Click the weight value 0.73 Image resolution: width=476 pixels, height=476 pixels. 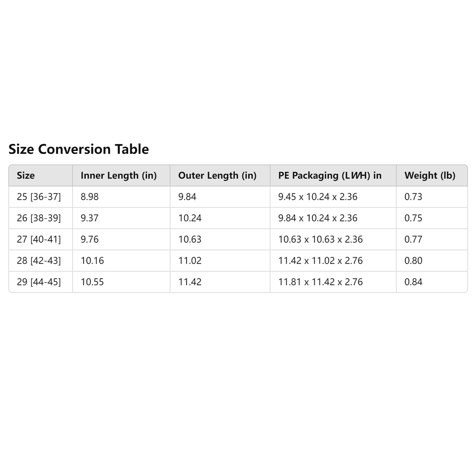413,197
